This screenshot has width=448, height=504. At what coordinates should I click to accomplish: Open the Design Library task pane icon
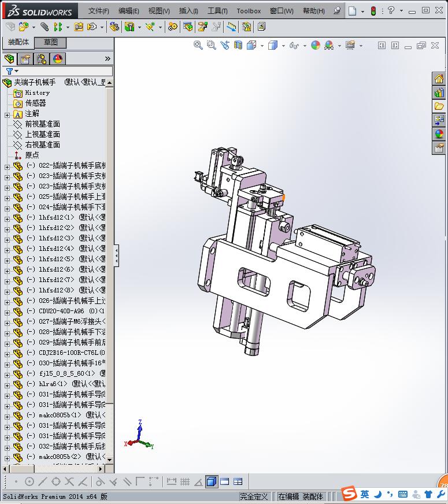tap(439, 92)
